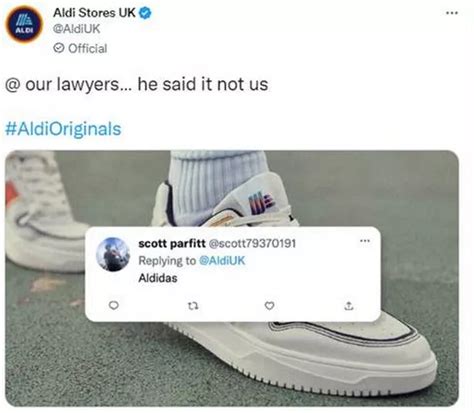The width and height of the screenshot is (474, 413).
Task: Click scott parfitt's profile picture
Action: [113, 254]
